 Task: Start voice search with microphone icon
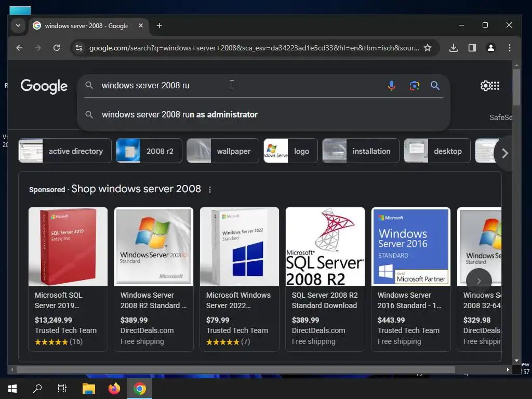pos(392,86)
